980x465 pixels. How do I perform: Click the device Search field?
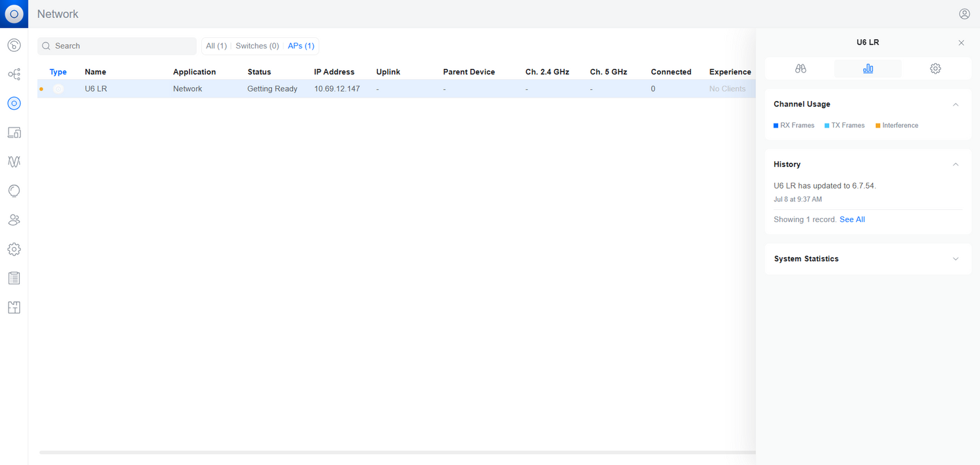point(117,46)
